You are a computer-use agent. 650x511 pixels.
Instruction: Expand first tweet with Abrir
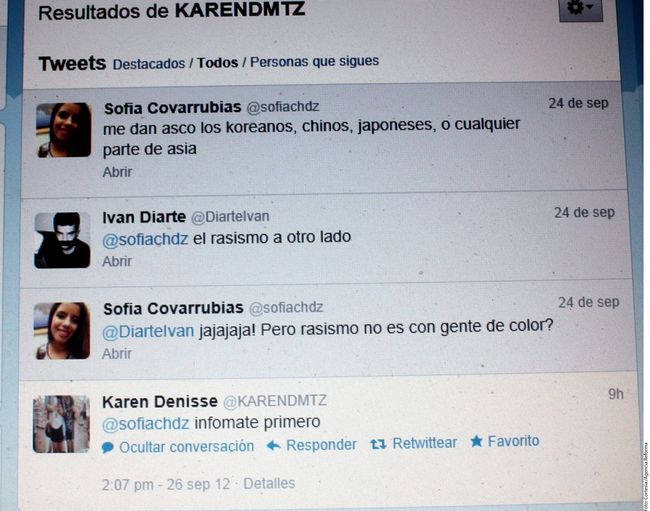117,172
